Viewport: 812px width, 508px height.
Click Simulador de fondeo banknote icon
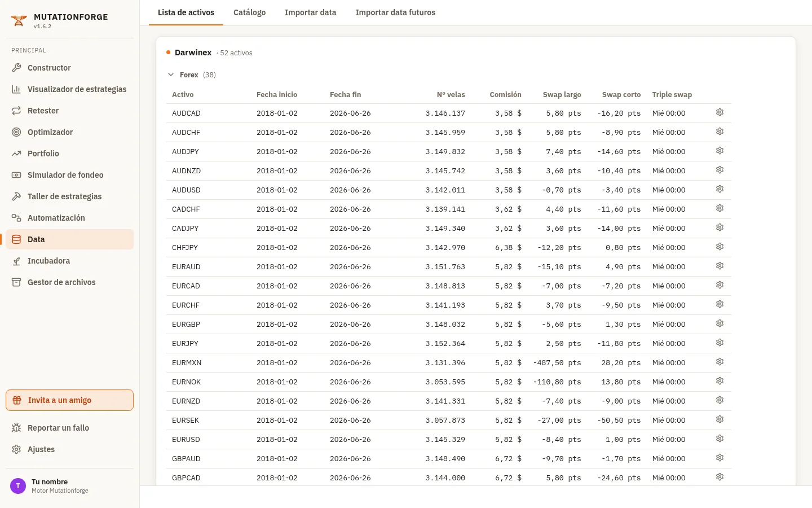(16, 175)
